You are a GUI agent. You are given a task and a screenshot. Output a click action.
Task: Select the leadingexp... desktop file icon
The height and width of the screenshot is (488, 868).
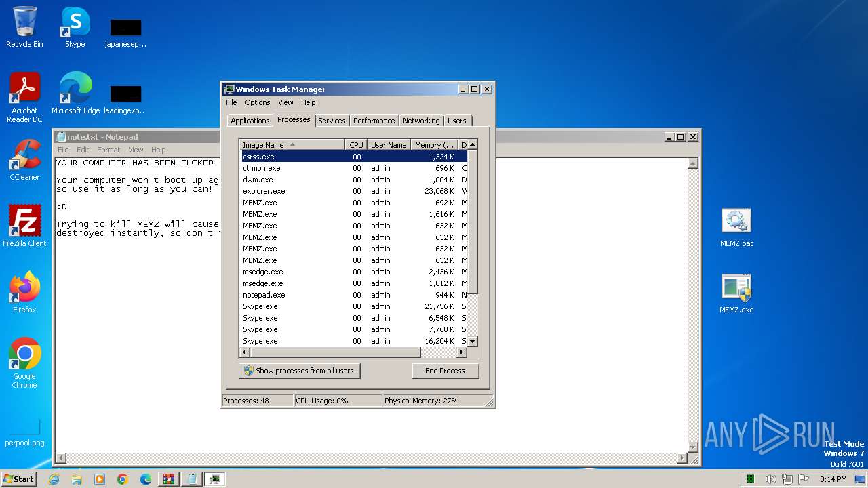click(x=125, y=99)
